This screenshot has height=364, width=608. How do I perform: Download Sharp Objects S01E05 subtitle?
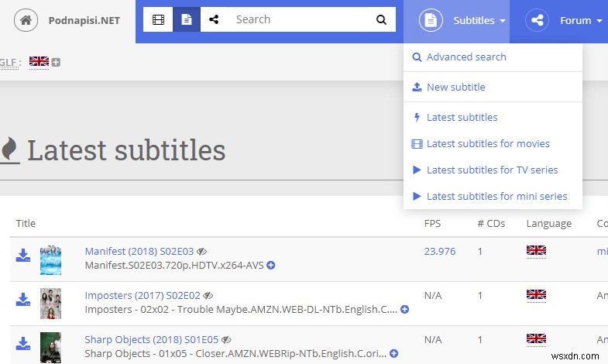(23, 344)
